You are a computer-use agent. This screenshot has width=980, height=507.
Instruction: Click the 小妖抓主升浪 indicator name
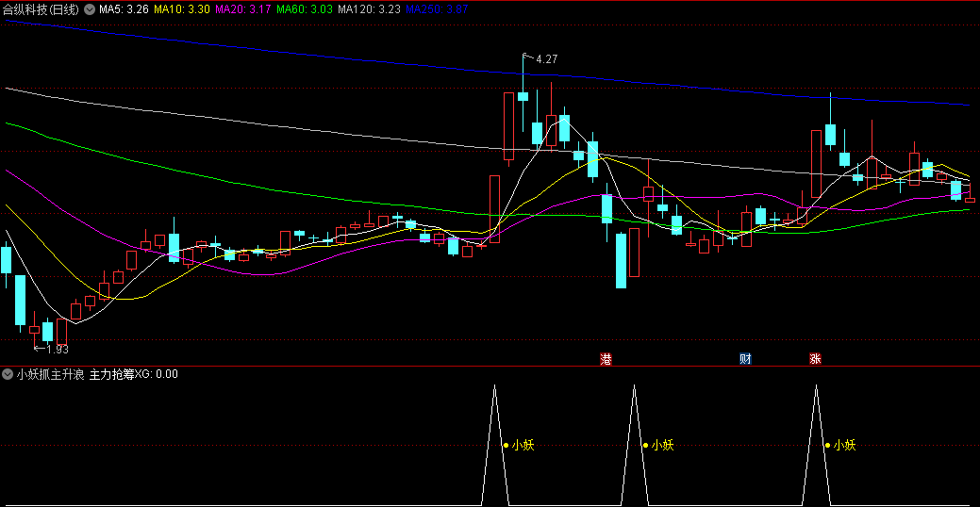(x=51, y=375)
